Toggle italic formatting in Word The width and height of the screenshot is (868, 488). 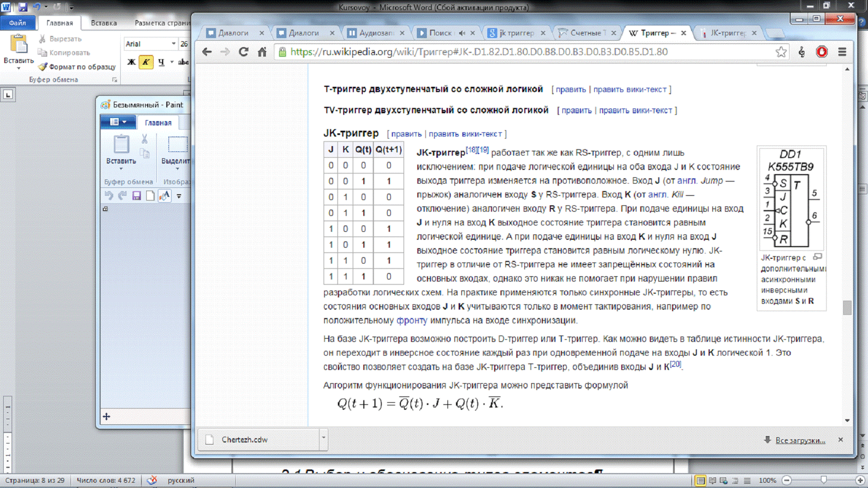click(146, 62)
